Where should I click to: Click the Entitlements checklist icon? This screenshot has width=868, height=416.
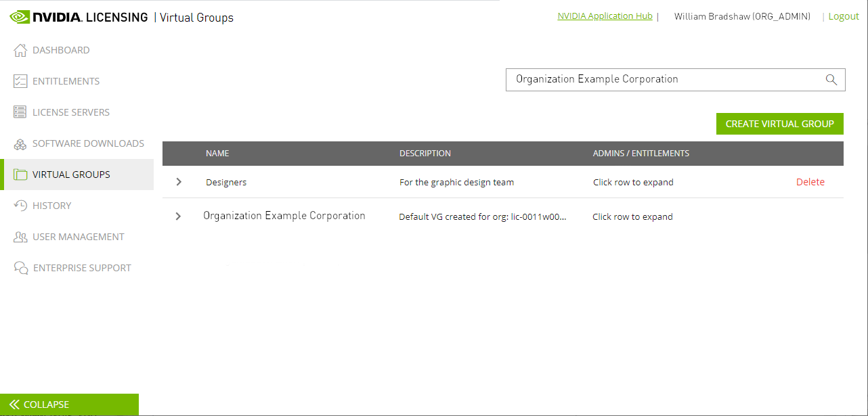[20, 82]
